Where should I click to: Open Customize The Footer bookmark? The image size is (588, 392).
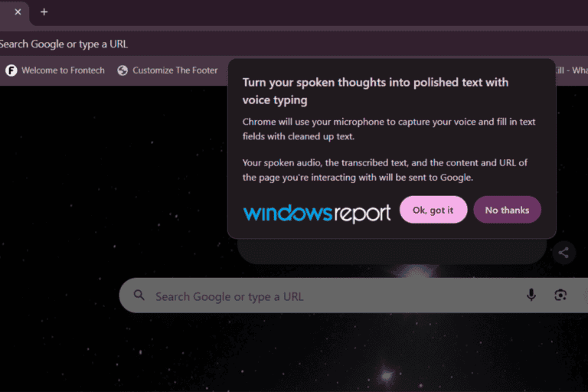click(x=168, y=70)
